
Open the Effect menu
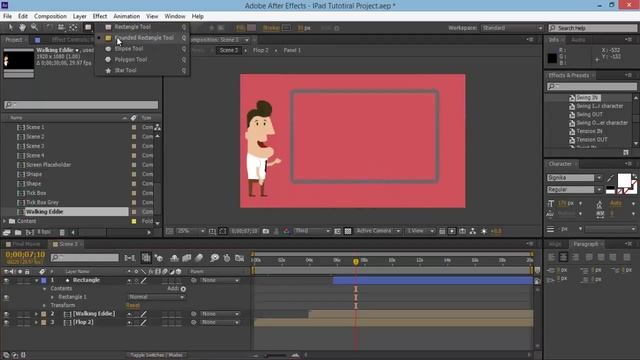click(100, 16)
